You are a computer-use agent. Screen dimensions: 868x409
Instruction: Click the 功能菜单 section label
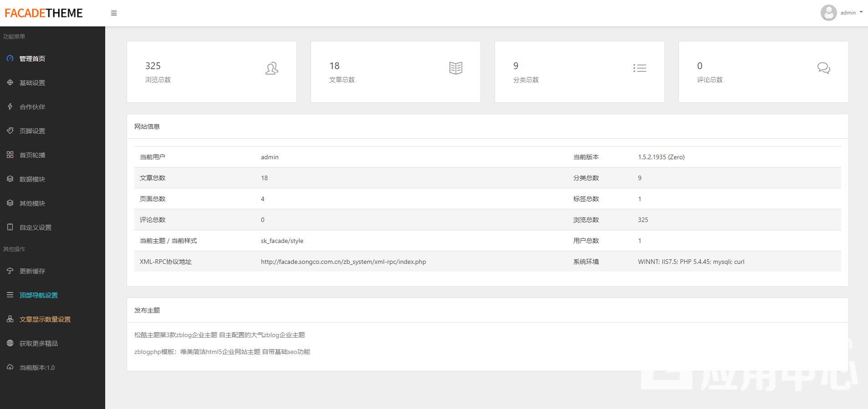tap(14, 36)
